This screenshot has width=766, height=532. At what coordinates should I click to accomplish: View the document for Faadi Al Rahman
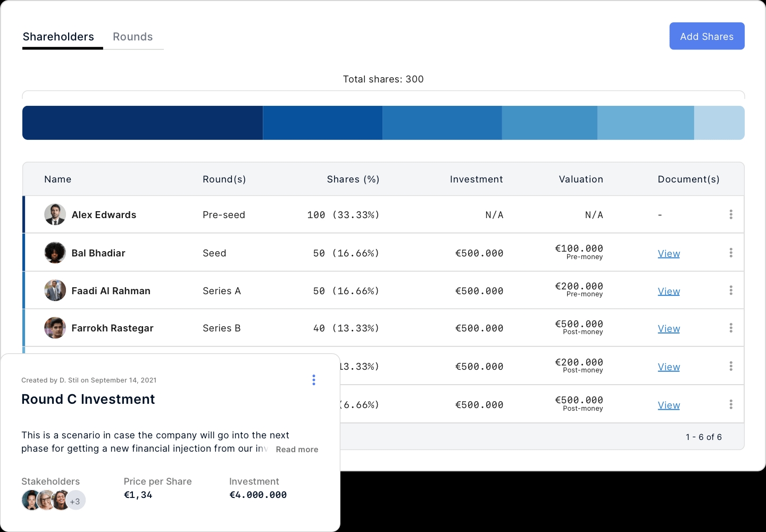click(669, 292)
